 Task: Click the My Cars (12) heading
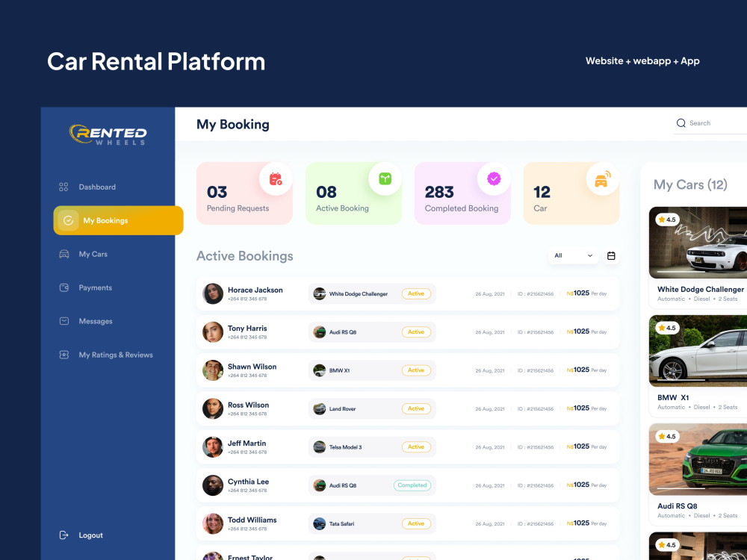690,184
